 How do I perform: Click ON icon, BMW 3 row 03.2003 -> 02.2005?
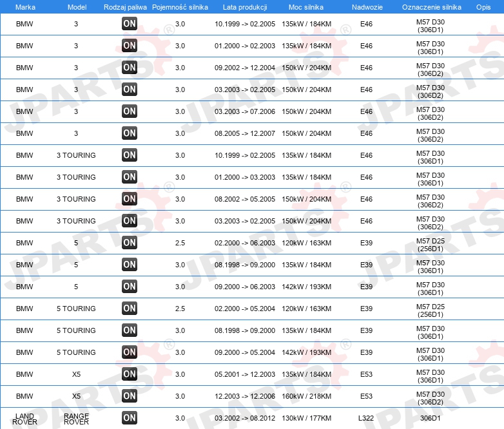coord(130,90)
